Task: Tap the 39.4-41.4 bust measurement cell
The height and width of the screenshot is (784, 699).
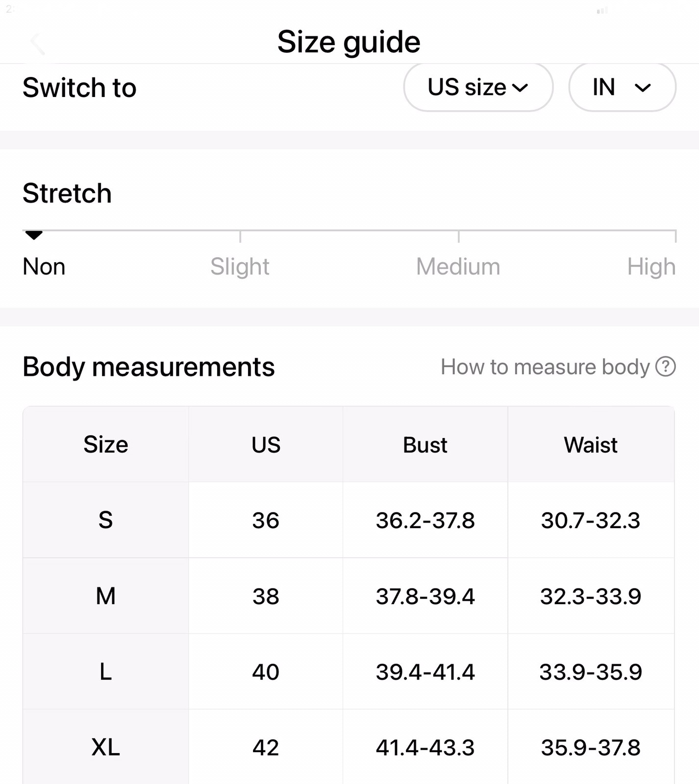Action: 425,672
